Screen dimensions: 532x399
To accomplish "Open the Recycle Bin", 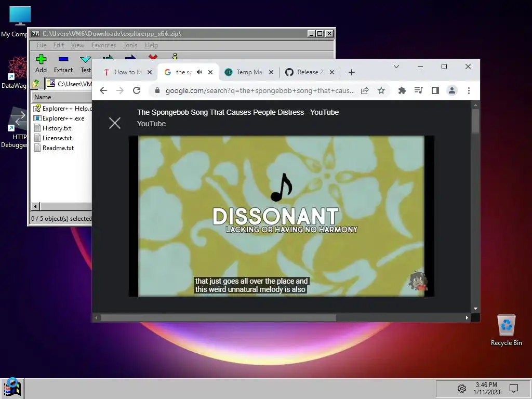I will (506, 330).
